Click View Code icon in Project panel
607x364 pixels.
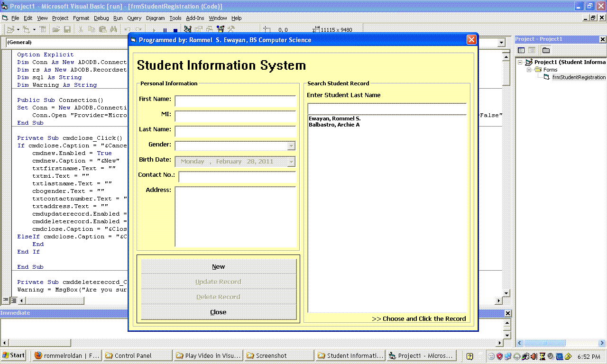521,50
